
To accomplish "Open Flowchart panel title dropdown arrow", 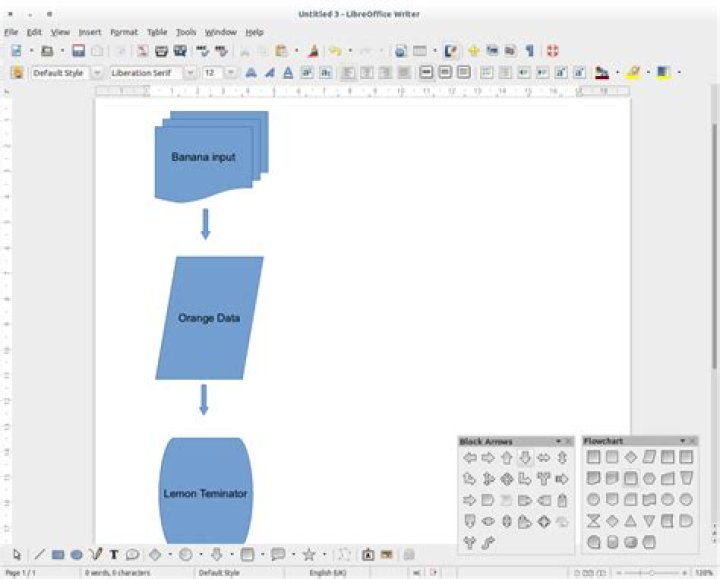I will 682,441.
